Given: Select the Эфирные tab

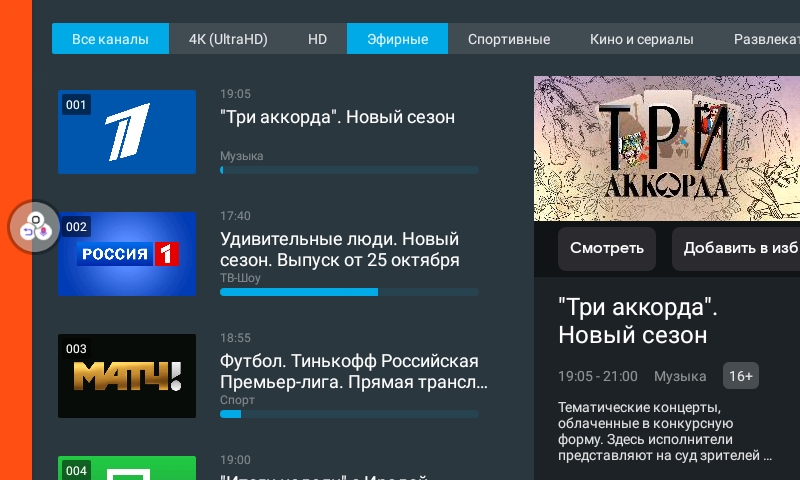Looking at the screenshot, I should click(397, 39).
